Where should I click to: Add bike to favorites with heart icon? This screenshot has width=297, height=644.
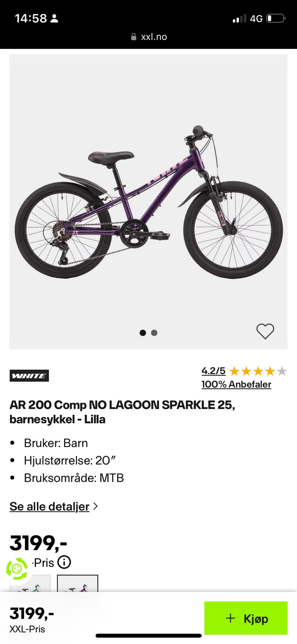pyautogui.click(x=265, y=331)
